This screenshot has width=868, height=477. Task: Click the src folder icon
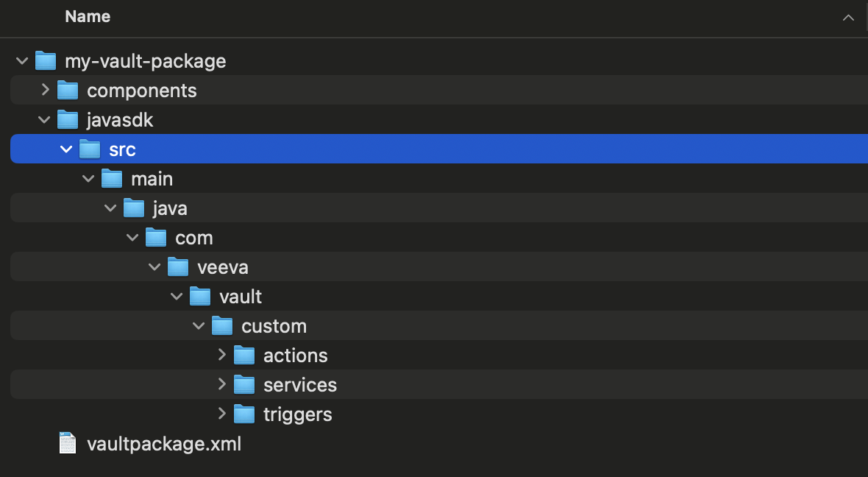90,149
